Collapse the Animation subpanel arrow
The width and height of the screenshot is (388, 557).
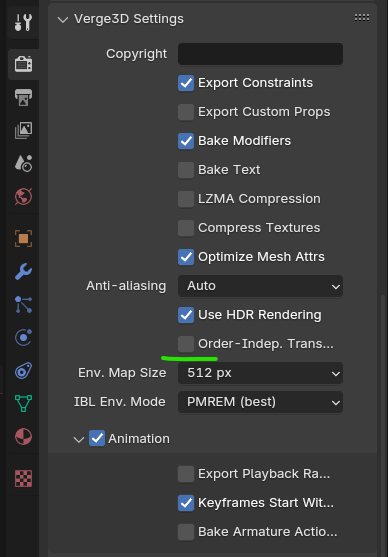[x=79, y=439]
